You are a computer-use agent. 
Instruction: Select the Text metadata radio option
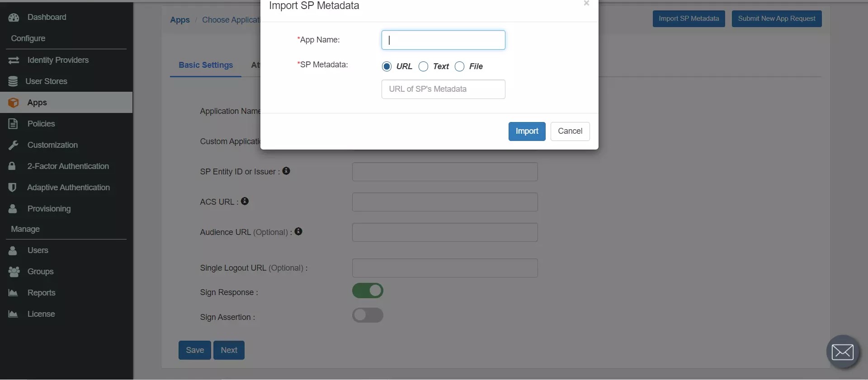pos(423,66)
